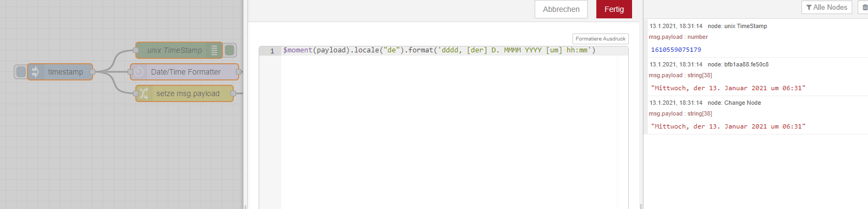Open the Alle Nodes filter
The height and width of the screenshot is (209, 868).
click(826, 7)
